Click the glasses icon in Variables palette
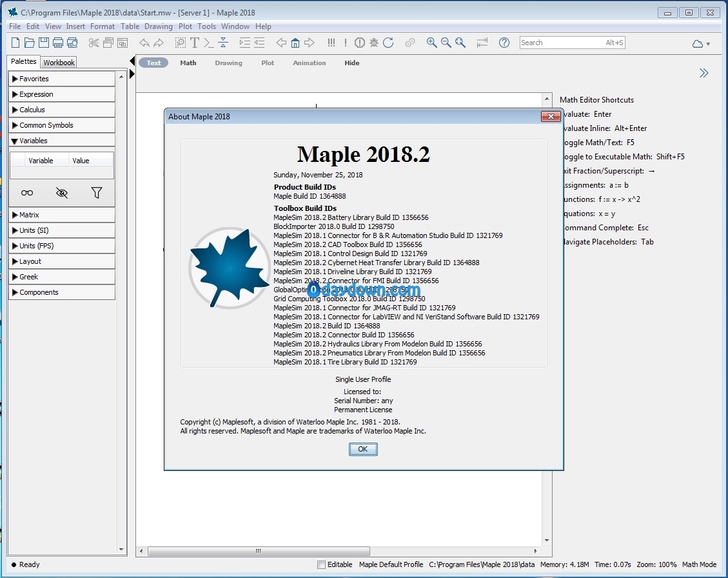The width and height of the screenshot is (728, 578). (27, 192)
